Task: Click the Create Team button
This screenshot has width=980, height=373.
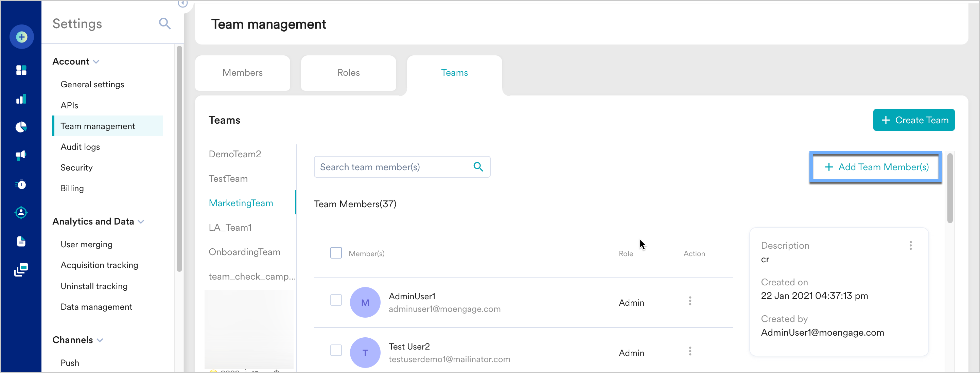Action: [913, 120]
